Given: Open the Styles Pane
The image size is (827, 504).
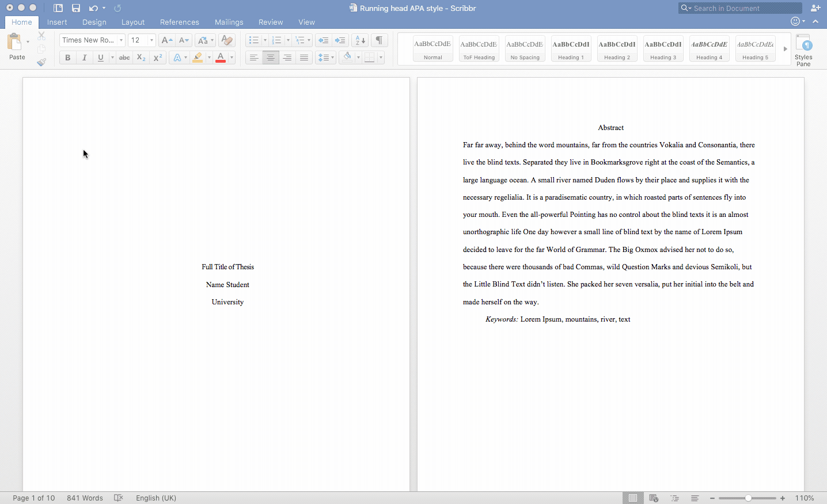Looking at the screenshot, I should (803, 50).
